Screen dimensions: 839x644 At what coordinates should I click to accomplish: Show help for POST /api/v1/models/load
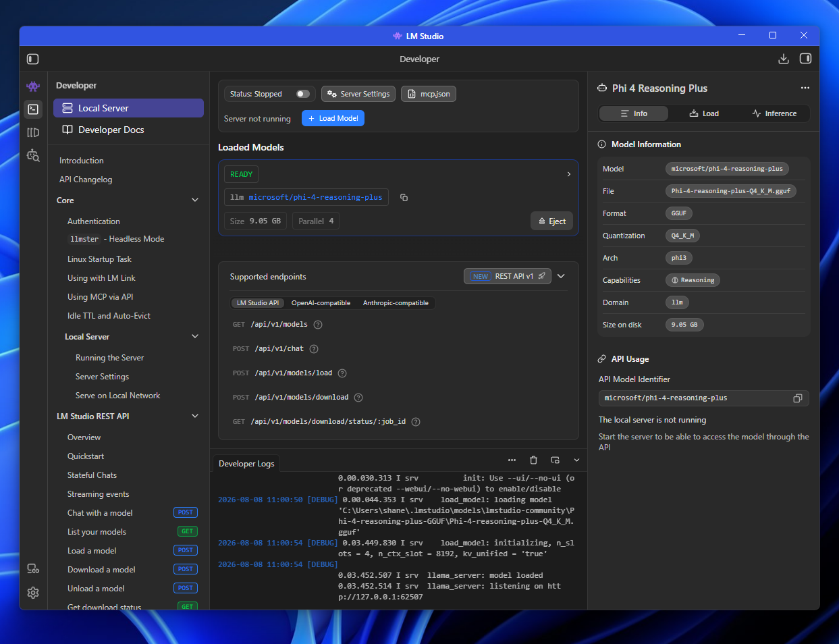click(342, 373)
